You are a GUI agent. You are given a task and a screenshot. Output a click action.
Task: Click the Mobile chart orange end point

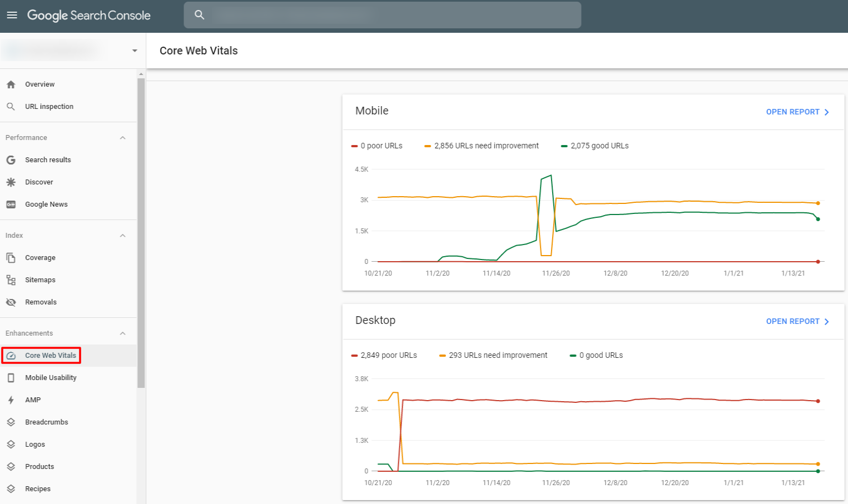pyautogui.click(x=818, y=203)
